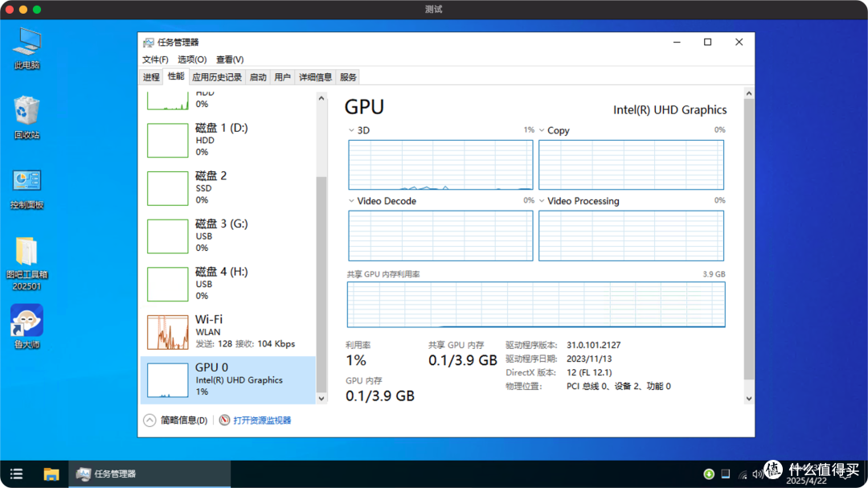This screenshot has height=488, width=868.
Task: Open the Video Decode engine dropdown
Action: (351, 201)
